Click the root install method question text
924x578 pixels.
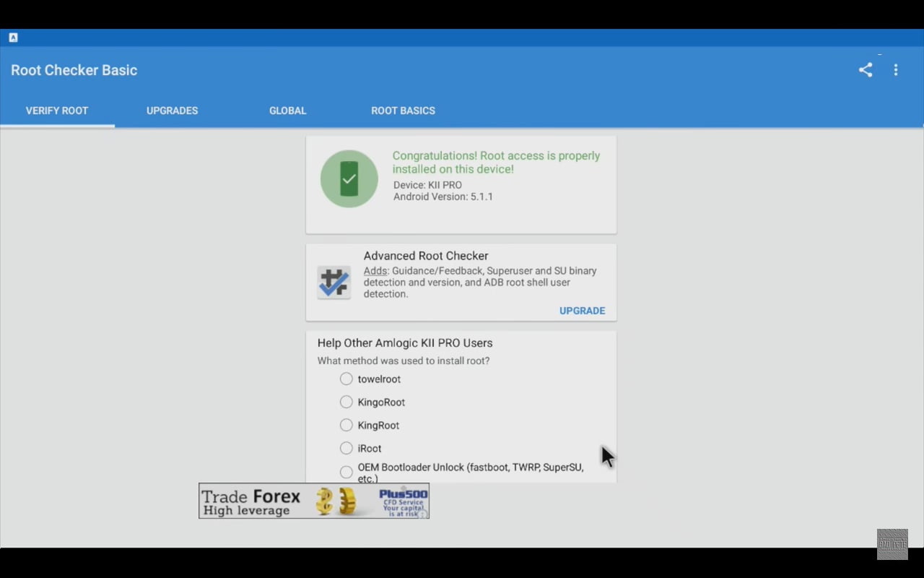point(404,361)
